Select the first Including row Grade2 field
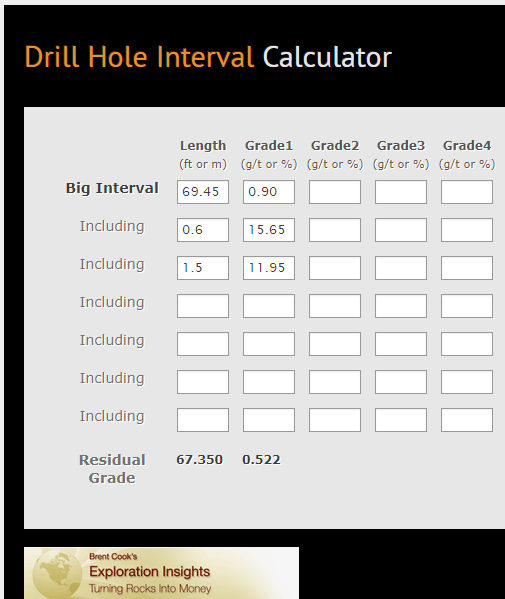Viewport: 505px width, 599px height. tap(335, 230)
